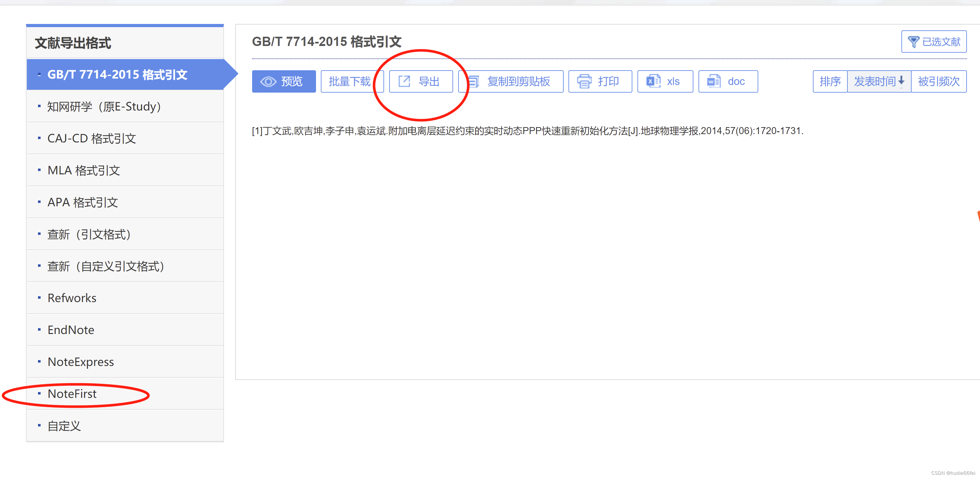Click the 批量下载 button
980x478 pixels.
(x=350, y=81)
